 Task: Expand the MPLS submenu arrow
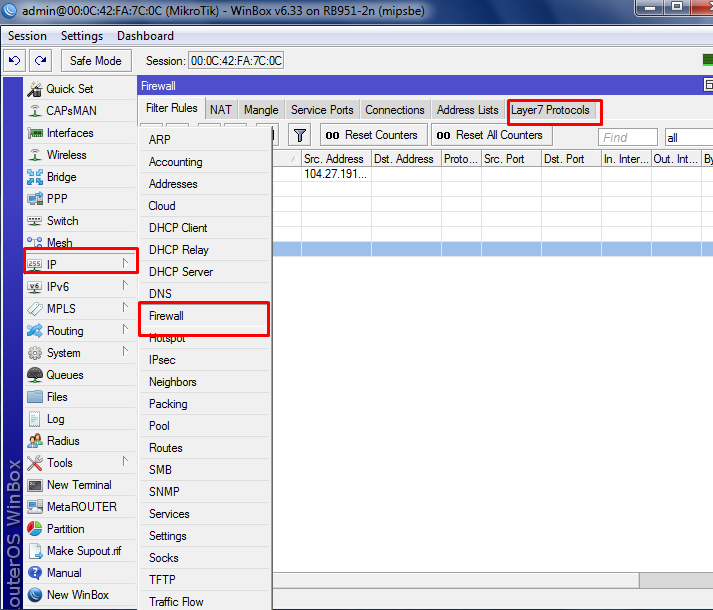tap(125, 308)
